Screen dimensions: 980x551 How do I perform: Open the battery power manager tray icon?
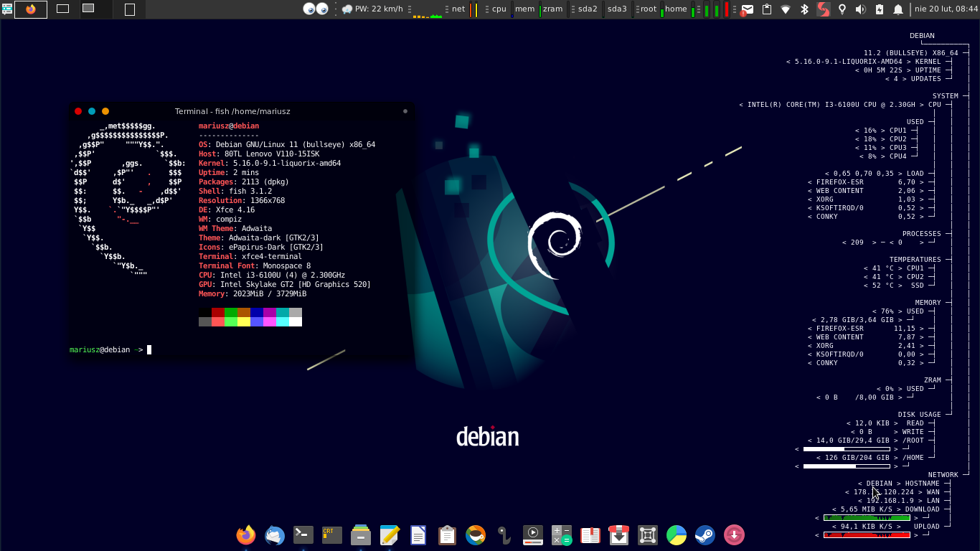[x=880, y=9]
